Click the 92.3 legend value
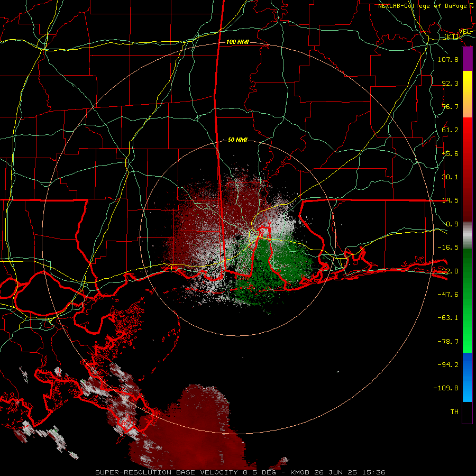 coord(450,83)
